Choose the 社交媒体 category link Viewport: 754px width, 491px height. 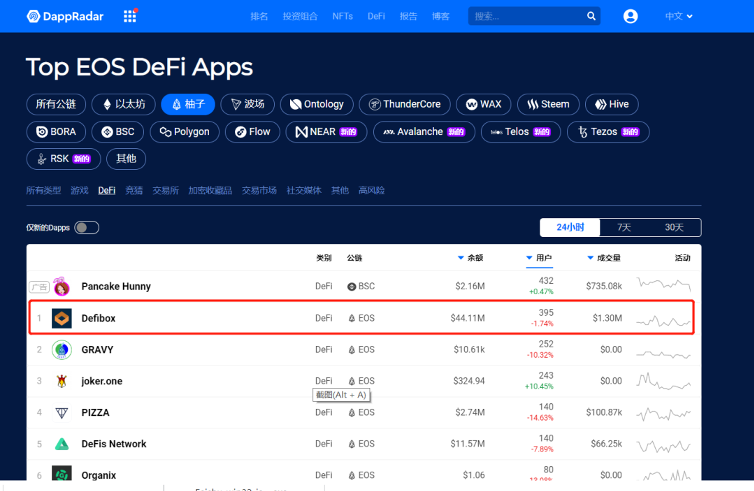click(304, 190)
